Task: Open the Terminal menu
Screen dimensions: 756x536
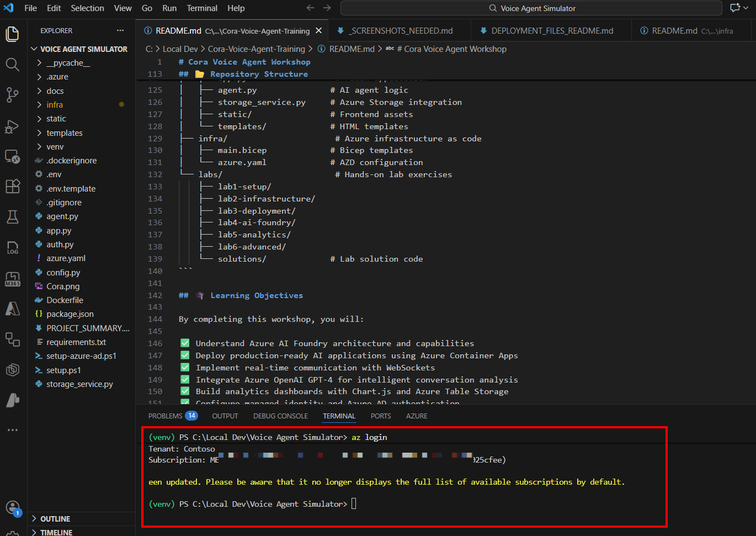Action: click(x=202, y=8)
